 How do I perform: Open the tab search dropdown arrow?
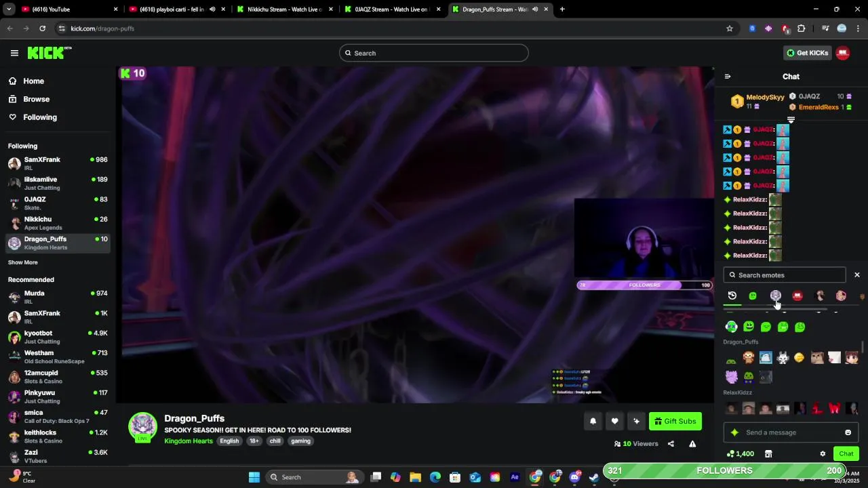[9, 9]
